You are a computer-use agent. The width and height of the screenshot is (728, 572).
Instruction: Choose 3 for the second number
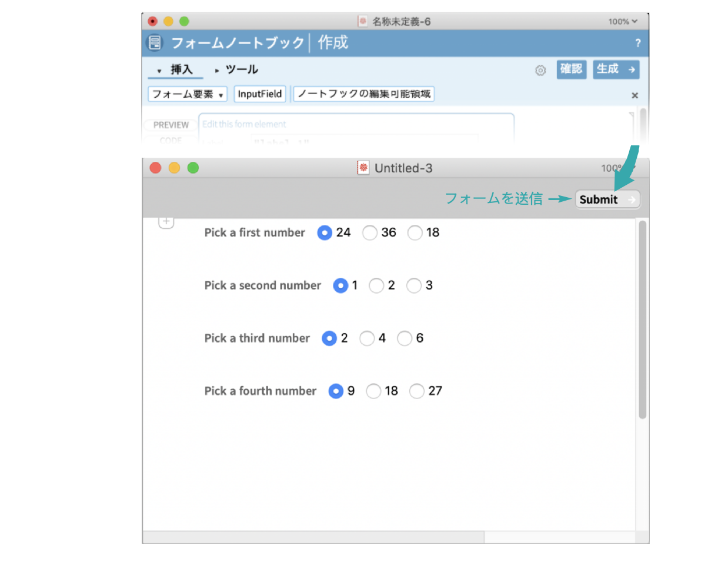pyautogui.click(x=414, y=285)
